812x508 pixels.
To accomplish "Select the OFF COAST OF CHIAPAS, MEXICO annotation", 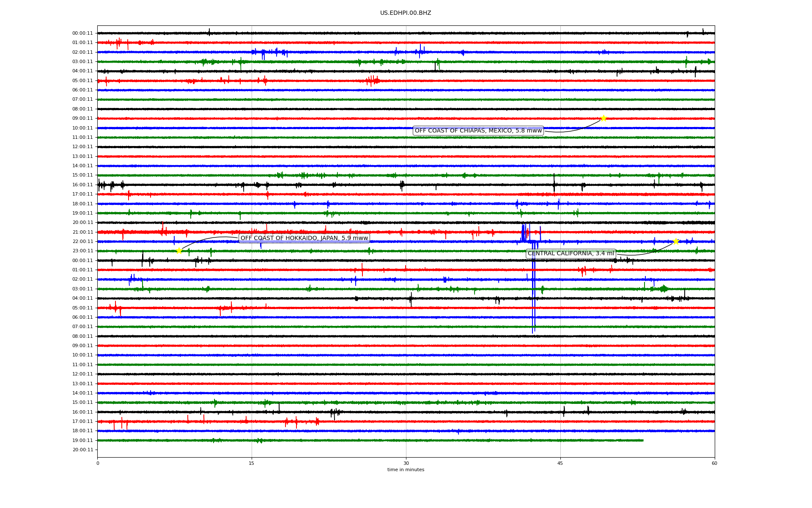I will pyautogui.click(x=478, y=131).
